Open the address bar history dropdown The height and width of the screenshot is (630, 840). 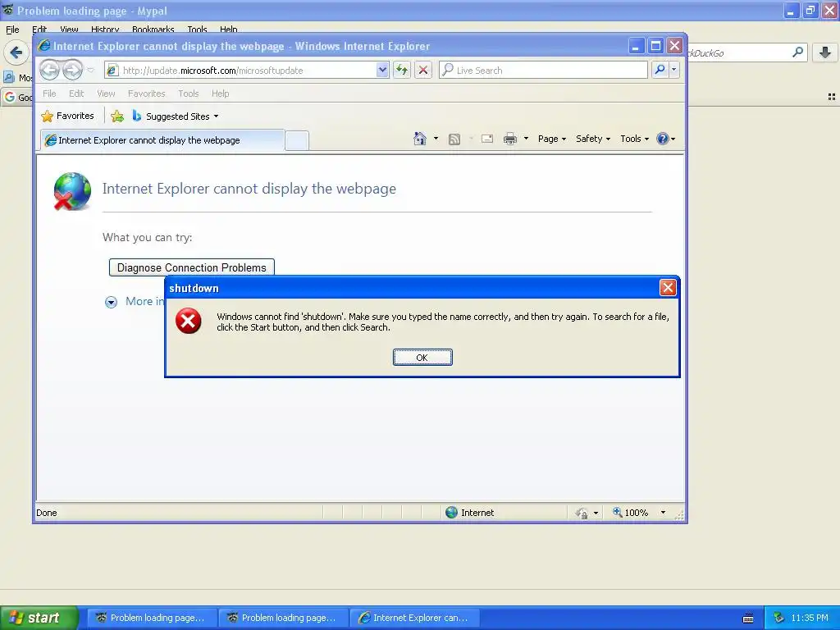click(382, 70)
